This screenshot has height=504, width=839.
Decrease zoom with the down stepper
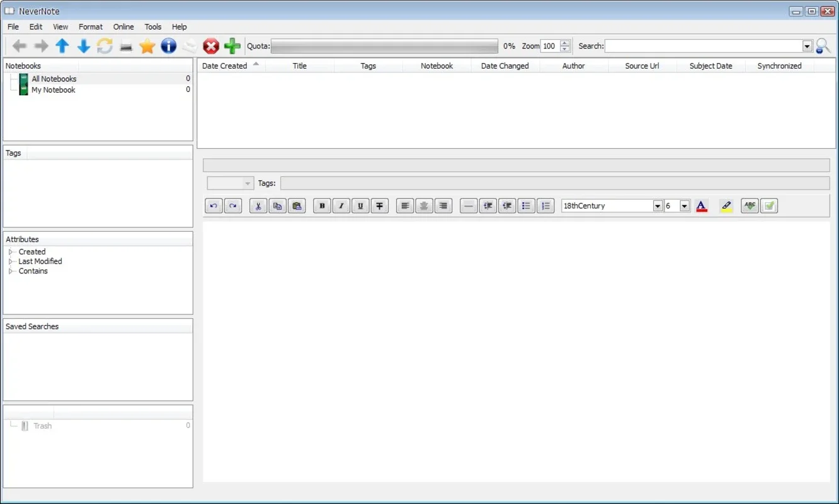tap(565, 49)
